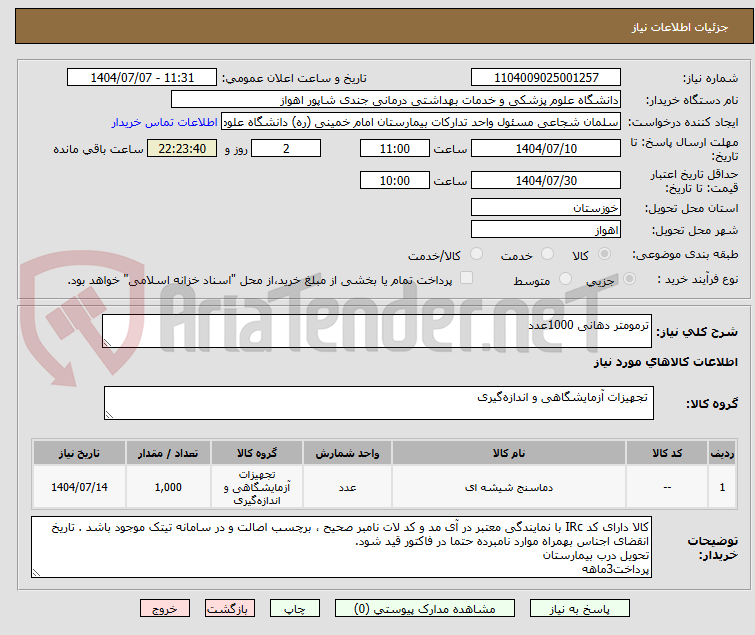
Task: Click the goods group cell تجهیزات آزمایشگاهی
Action: click(x=257, y=487)
